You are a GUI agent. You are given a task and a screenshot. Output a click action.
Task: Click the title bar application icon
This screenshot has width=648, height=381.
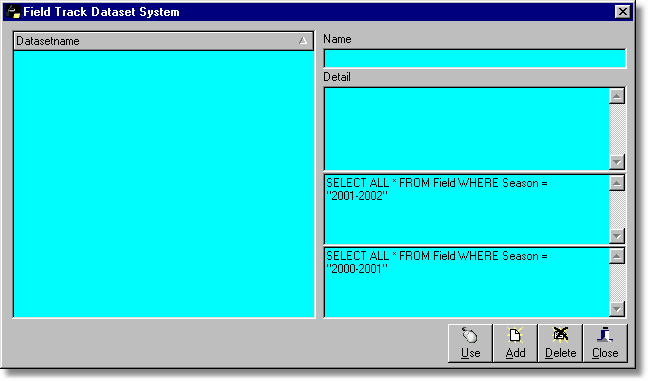pos(13,12)
